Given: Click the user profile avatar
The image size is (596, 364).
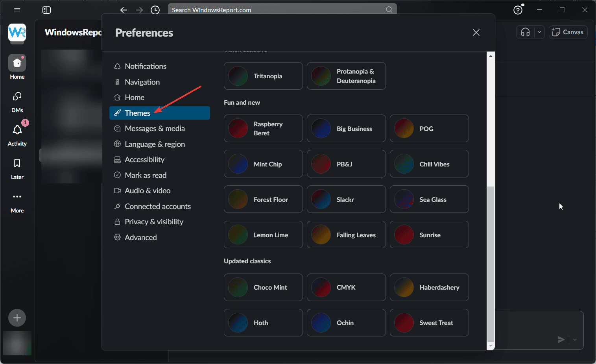Looking at the screenshot, I should [x=17, y=343].
